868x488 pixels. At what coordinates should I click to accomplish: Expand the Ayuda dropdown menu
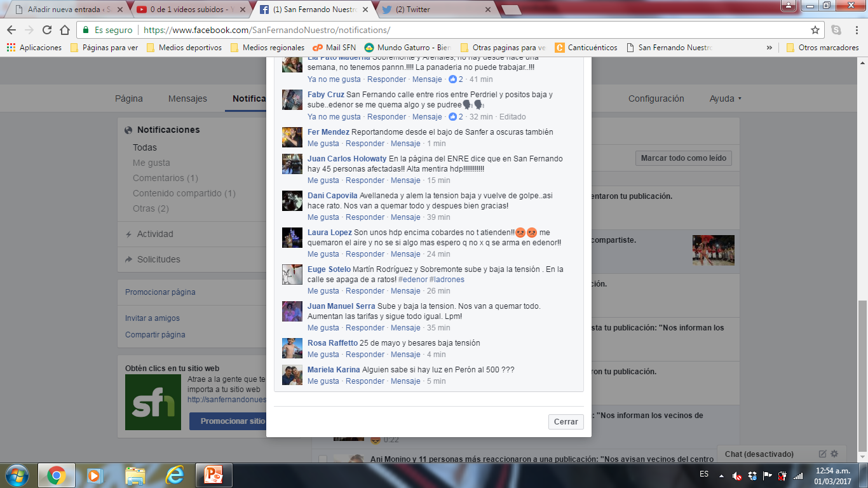(725, 98)
